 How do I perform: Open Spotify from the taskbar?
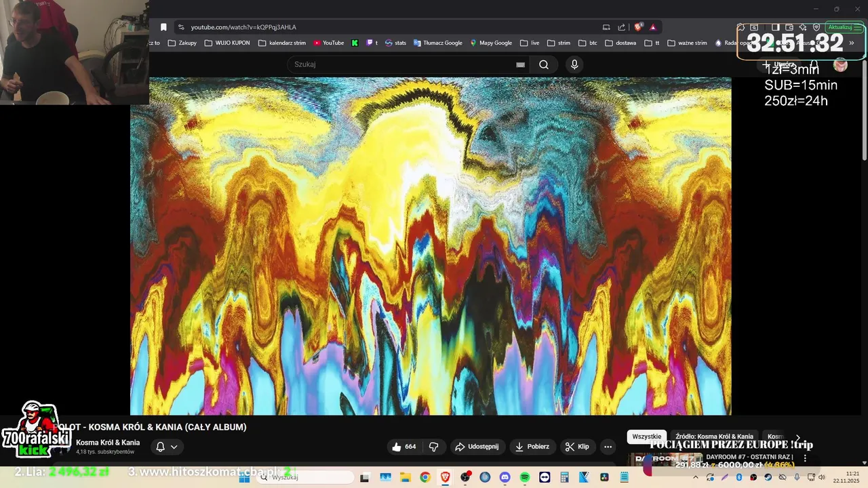pyautogui.click(x=525, y=477)
